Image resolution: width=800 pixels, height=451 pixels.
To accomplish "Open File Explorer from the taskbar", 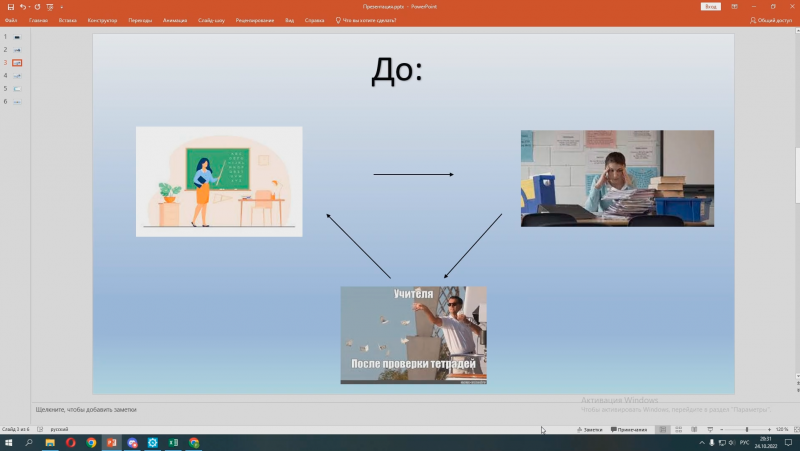I will (x=50, y=443).
